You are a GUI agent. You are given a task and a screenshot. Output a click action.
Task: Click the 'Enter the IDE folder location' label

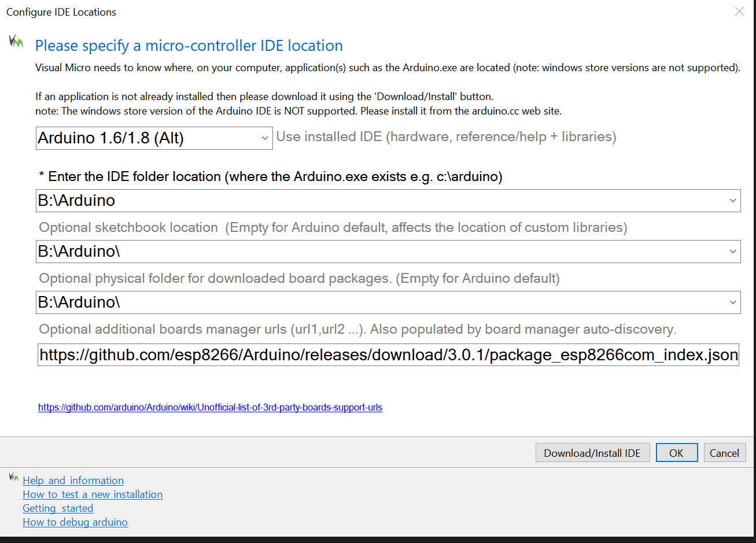click(x=271, y=176)
